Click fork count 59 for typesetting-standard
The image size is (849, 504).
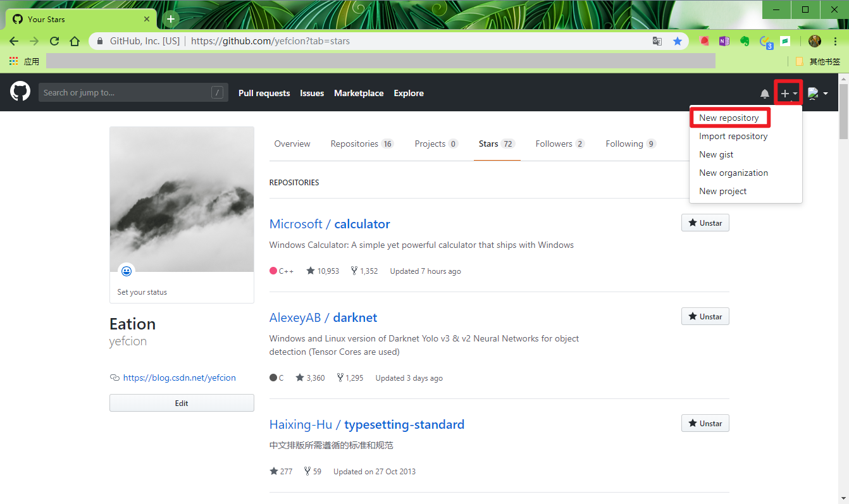(313, 471)
